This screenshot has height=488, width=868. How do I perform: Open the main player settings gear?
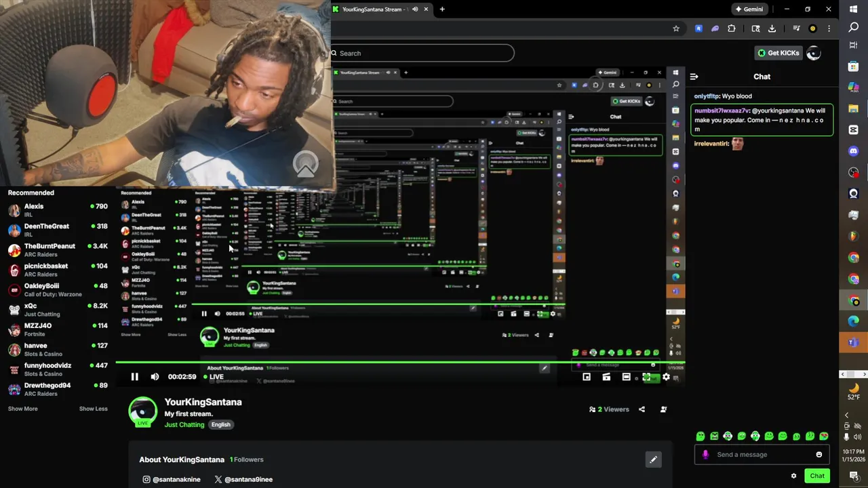pyautogui.click(x=666, y=377)
